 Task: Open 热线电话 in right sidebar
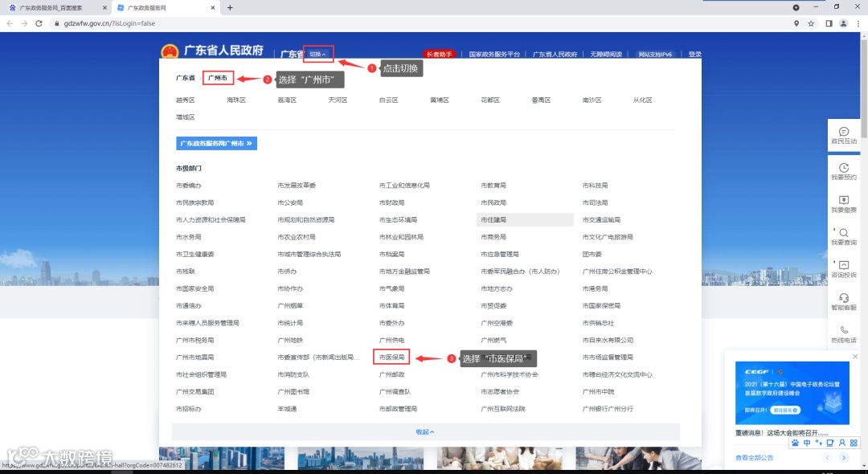[844, 335]
